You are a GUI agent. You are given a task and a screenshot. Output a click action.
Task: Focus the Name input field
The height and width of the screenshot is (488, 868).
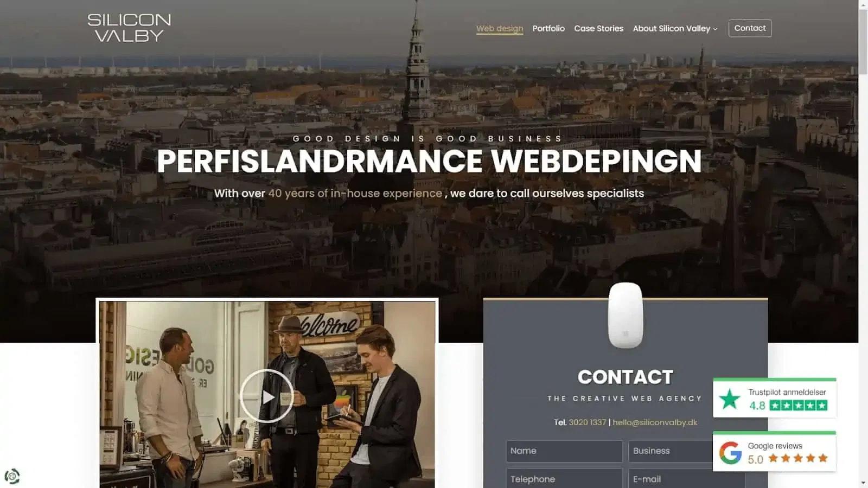click(x=564, y=451)
